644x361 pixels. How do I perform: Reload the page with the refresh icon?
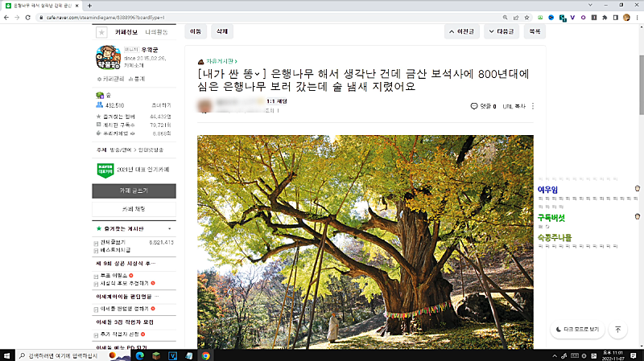pos(27,17)
